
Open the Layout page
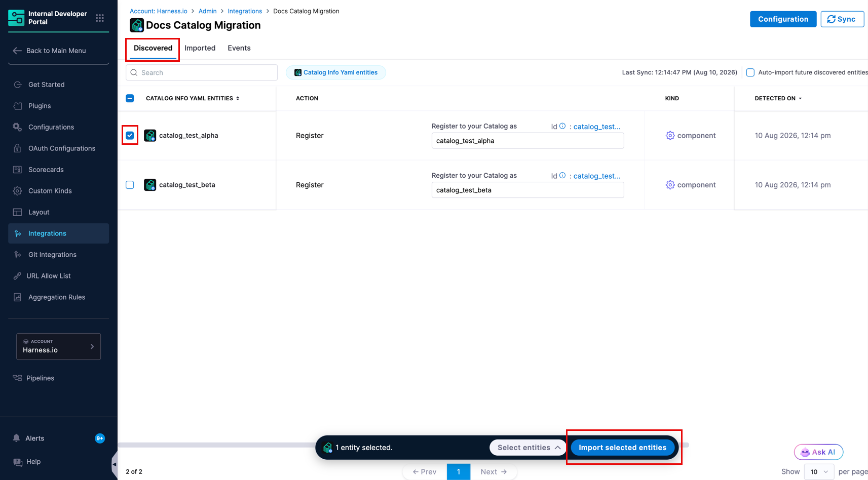pyautogui.click(x=39, y=212)
